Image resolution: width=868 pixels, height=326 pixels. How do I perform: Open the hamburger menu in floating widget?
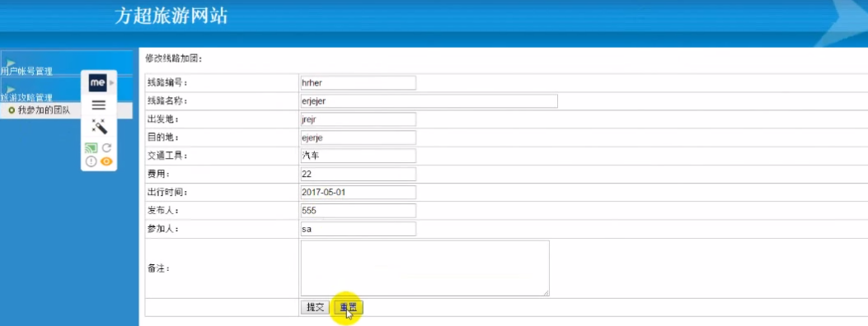point(99,105)
